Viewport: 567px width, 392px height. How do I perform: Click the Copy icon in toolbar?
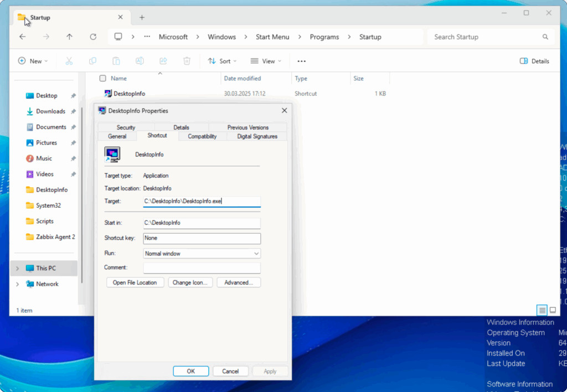pyautogui.click(x=92, y=61)
